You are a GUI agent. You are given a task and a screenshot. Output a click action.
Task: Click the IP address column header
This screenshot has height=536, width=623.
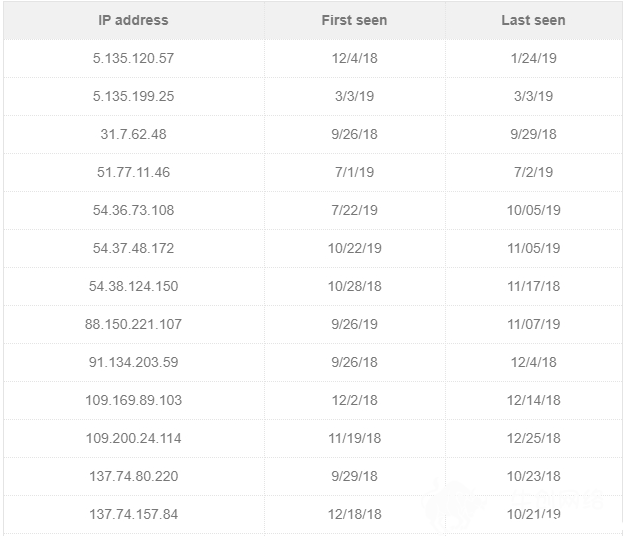coord(133,20)
